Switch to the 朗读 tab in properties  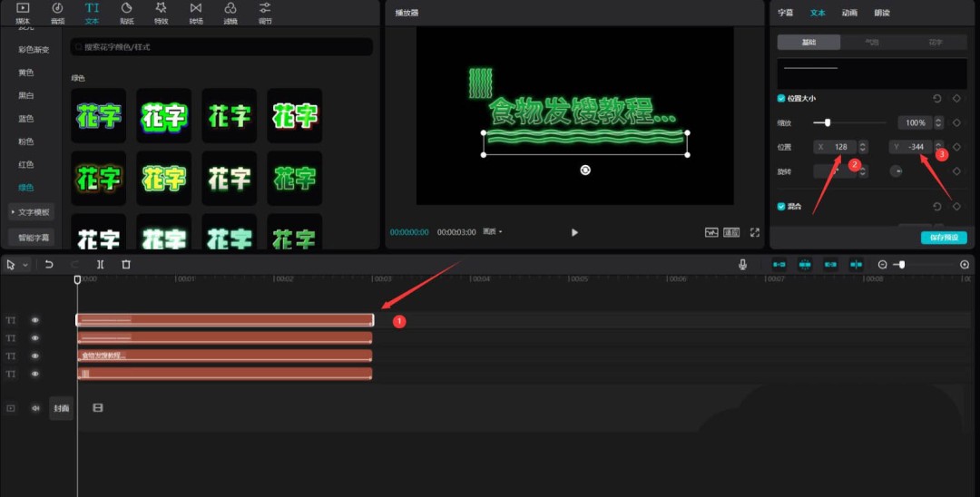[882, 13]
